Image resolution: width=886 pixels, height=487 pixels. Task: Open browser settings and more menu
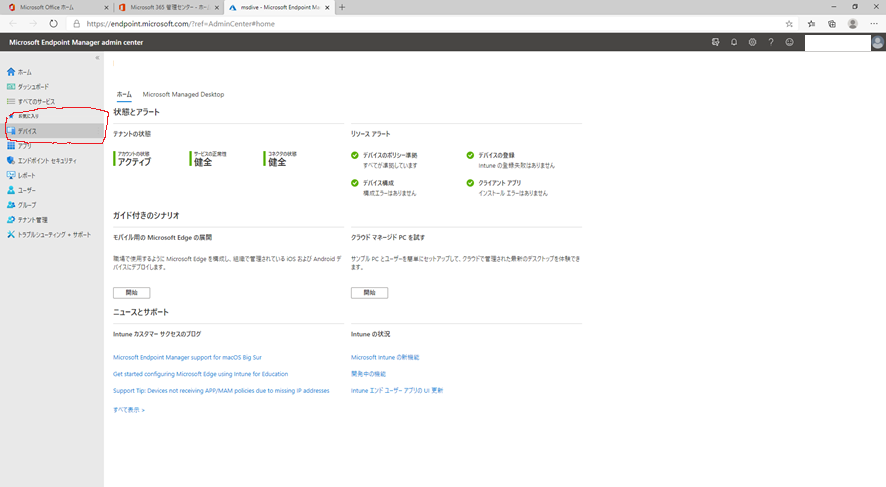click(874, 24)
